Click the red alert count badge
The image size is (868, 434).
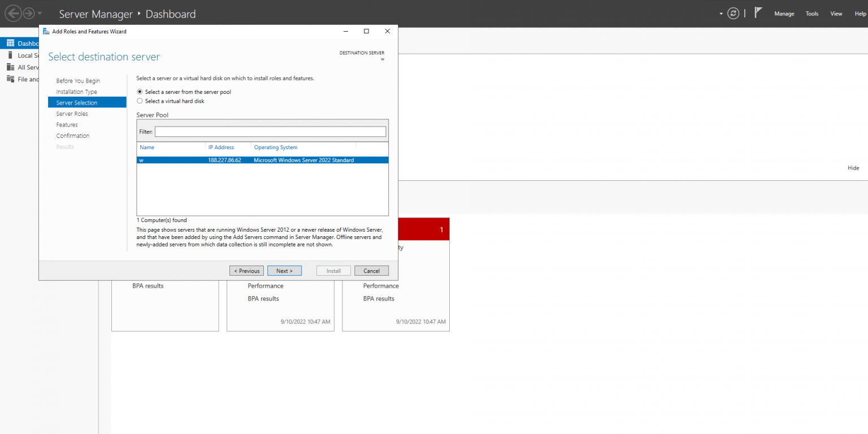pyautogui.click(x=441, y=229)
